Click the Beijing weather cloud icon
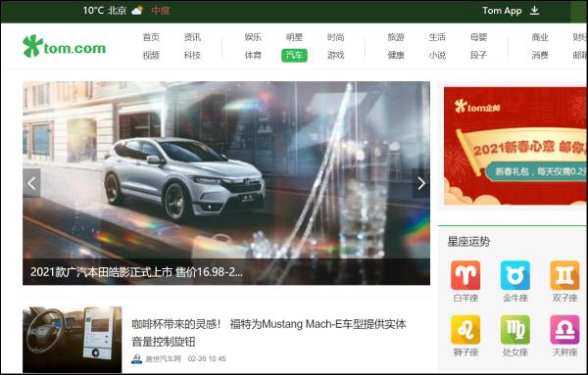 [x=137, y=10]
